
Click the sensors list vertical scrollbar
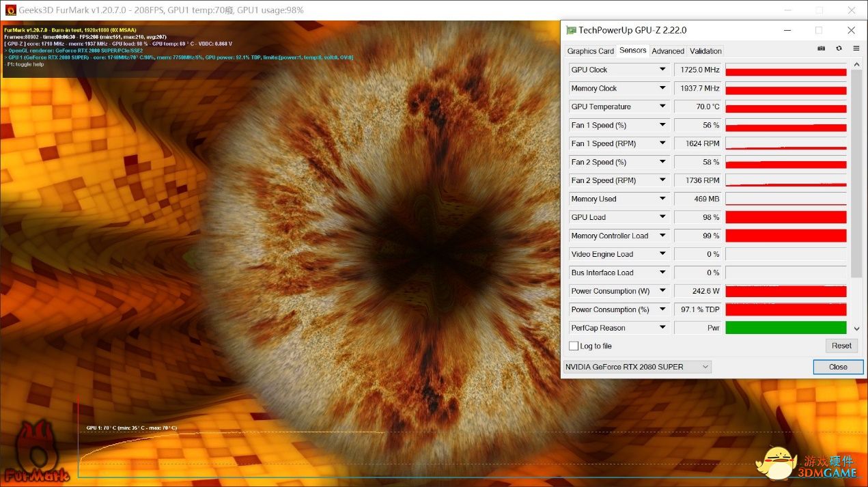856,173
